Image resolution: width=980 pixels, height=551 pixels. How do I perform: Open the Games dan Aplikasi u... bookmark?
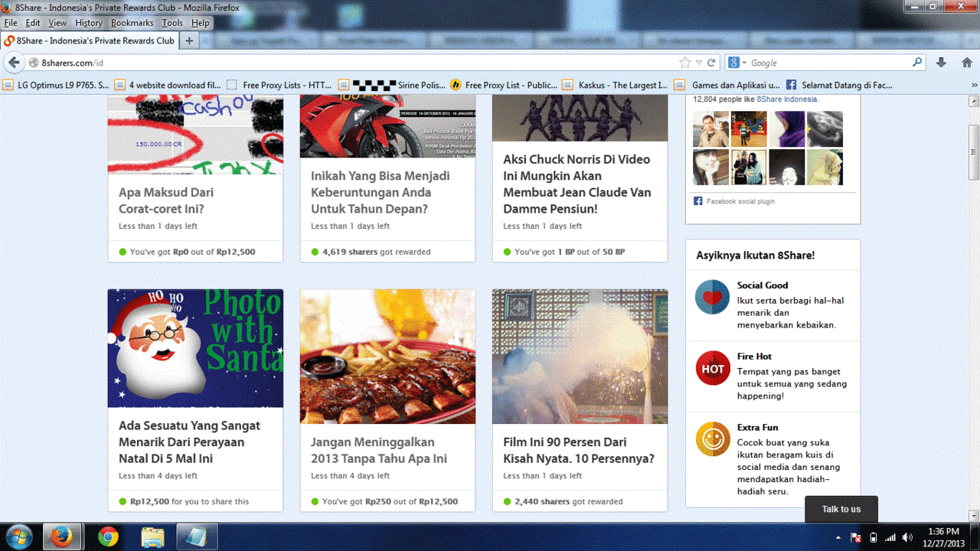[728, 85]
